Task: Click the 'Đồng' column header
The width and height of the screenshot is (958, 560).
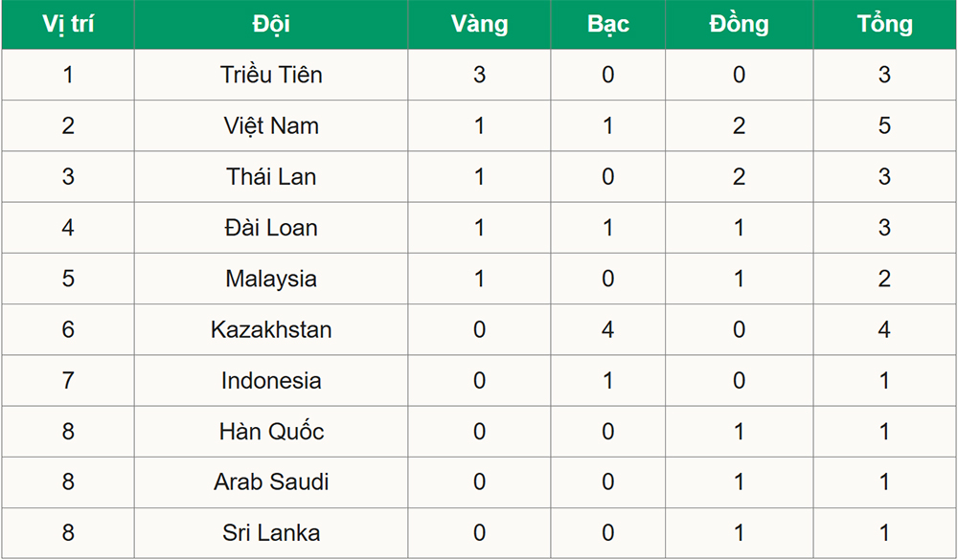Action: coord(739,24)
